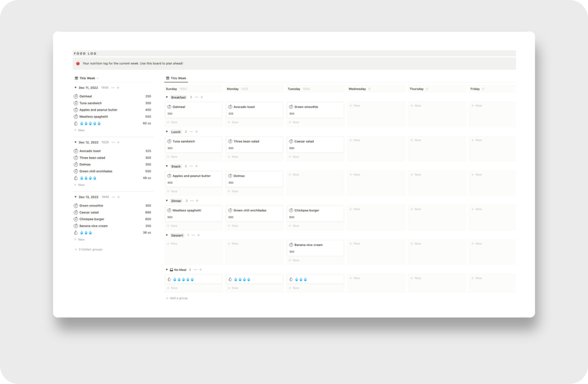The height and width of the screenshot is (384, 588).
Task: Click the water-drop icon on Tuesday's water card
Action: click(x=291, y=279)
